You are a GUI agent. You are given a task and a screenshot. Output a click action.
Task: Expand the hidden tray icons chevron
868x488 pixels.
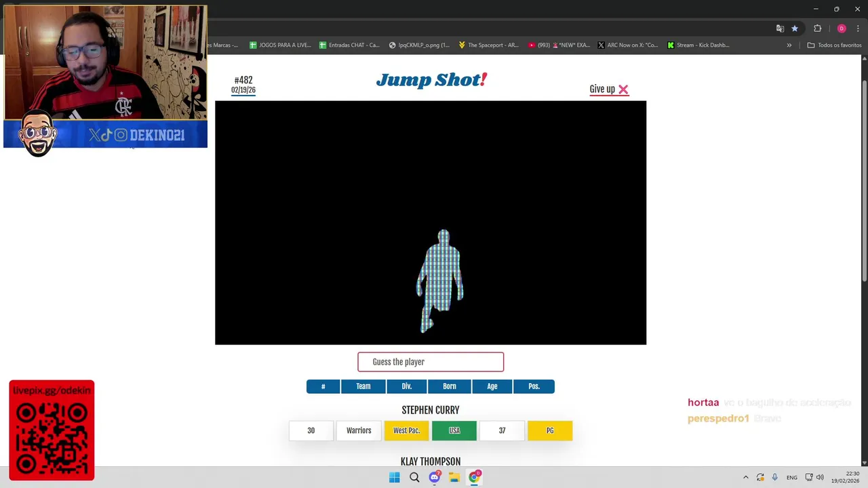pyautogui.click(x=745, y=477)
